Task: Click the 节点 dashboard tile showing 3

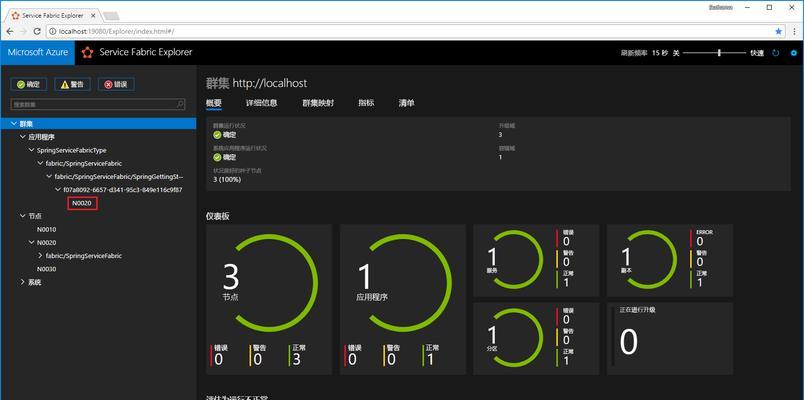Action: (x=269, y=299)
